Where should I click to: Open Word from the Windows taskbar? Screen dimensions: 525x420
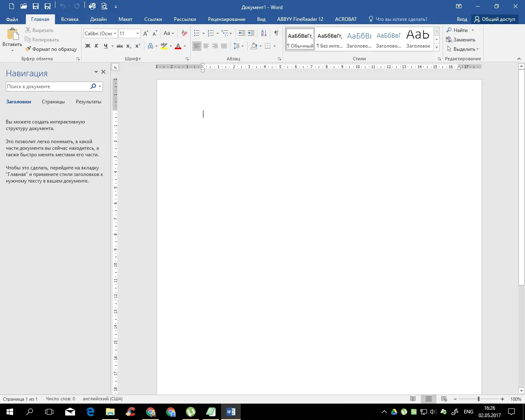[231, 412]
